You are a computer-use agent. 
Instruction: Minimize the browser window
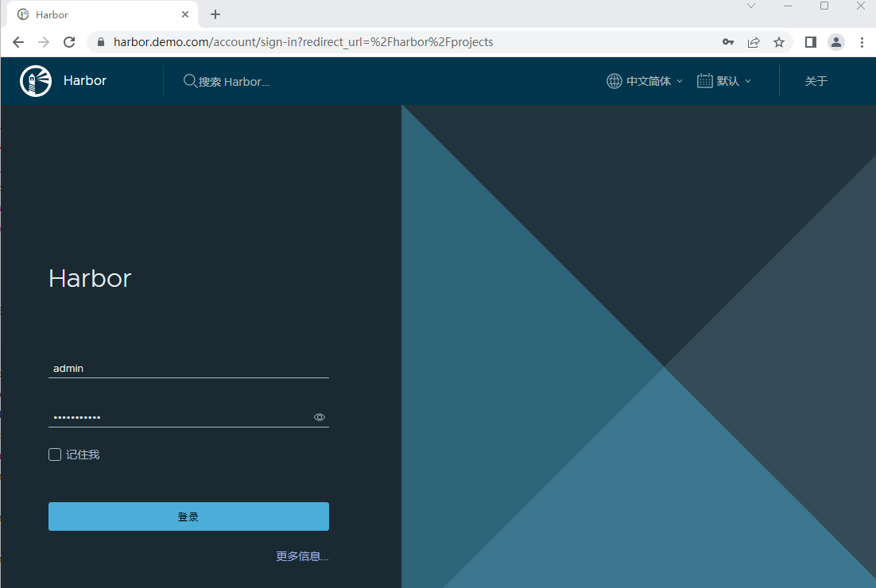point(788,6)
